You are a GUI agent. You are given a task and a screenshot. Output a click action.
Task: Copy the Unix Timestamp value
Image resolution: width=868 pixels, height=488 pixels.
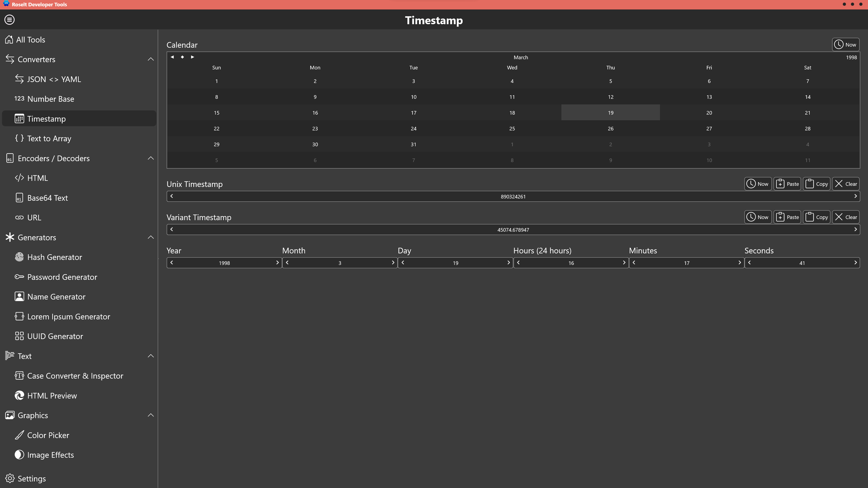point(816,184)
